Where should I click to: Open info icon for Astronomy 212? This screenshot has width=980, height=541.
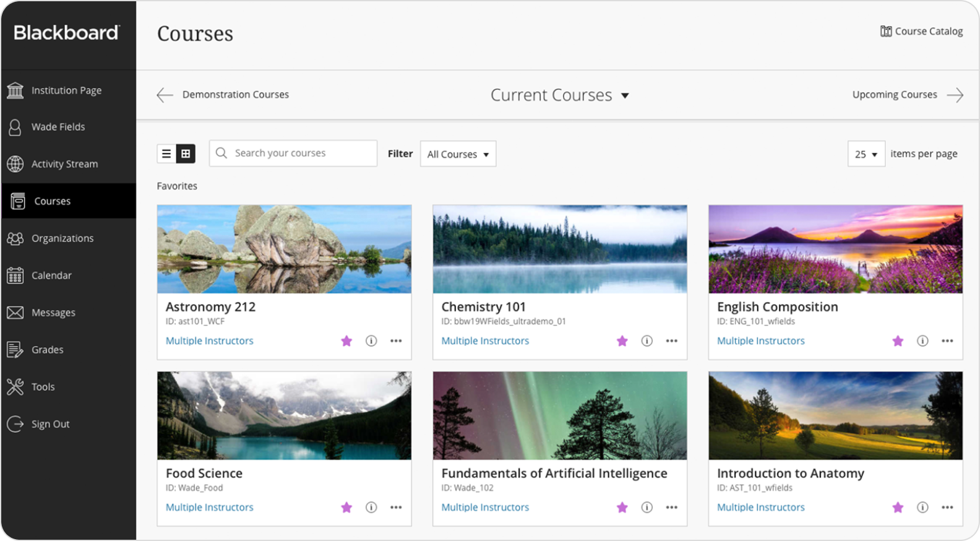click(371, 341)
